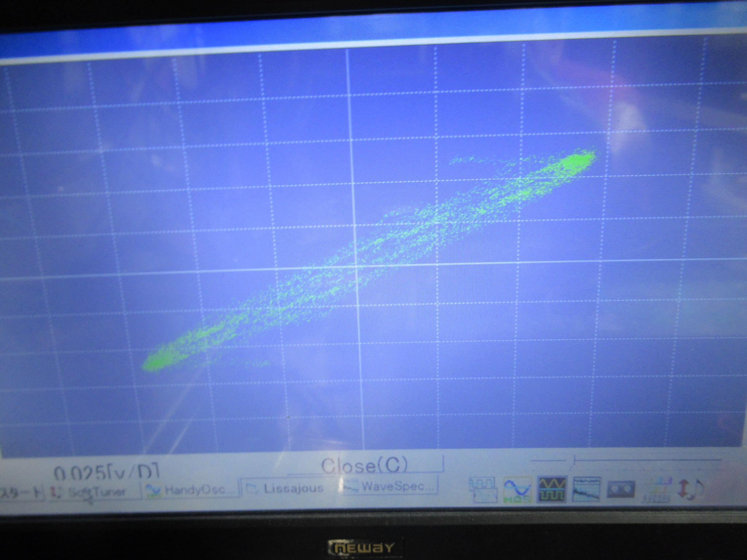Click the colorful mixer tray icon
This screenshot has height=560, width=747.
(x=657, y=489)
